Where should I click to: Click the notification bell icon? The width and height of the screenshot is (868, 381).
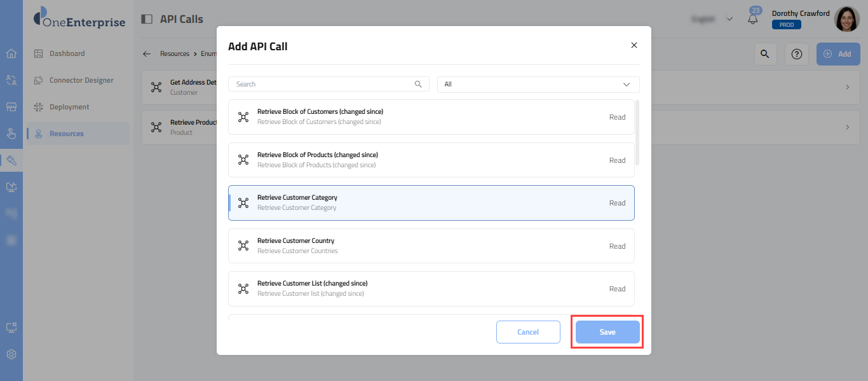(753, 19)
